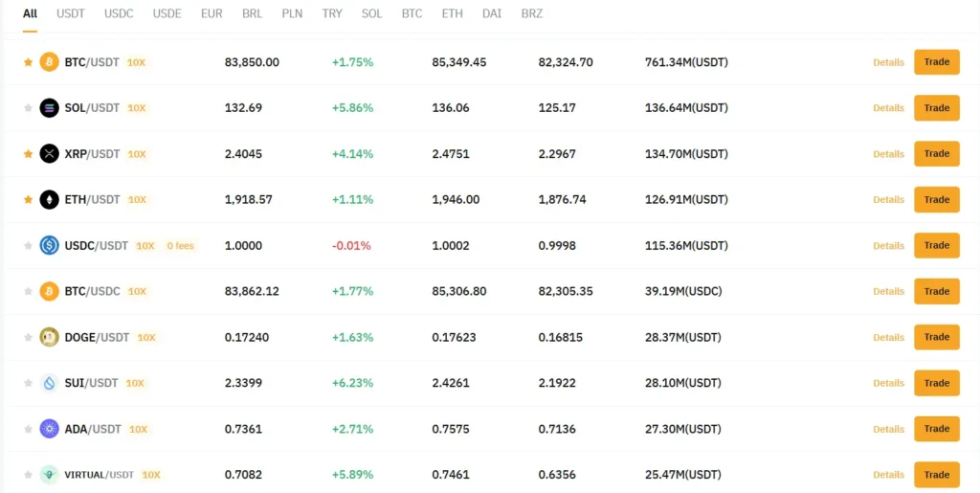Click Trade button for USDC/USDT
The width and height of the screenshot is (980, 493).
coord(937,246)
